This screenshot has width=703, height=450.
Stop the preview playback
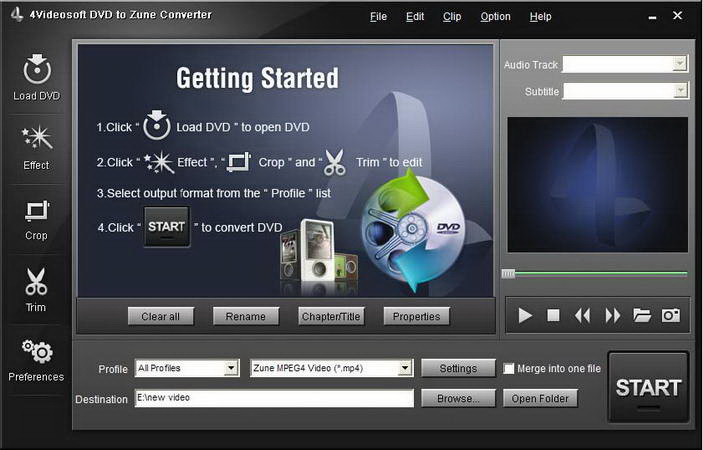(553, 316)
